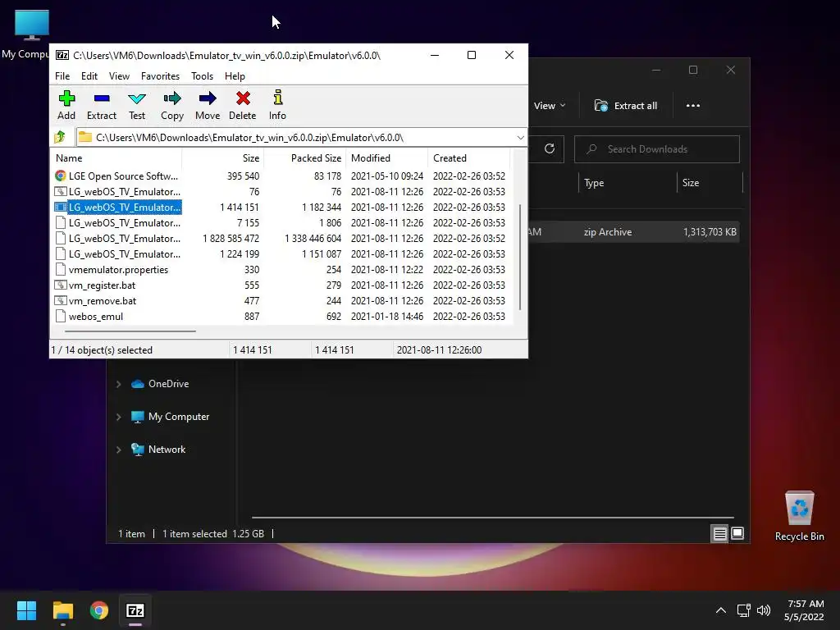This screenshot has width=840, height=630.
Task: Sort the list by Created column
Action: 468,158
